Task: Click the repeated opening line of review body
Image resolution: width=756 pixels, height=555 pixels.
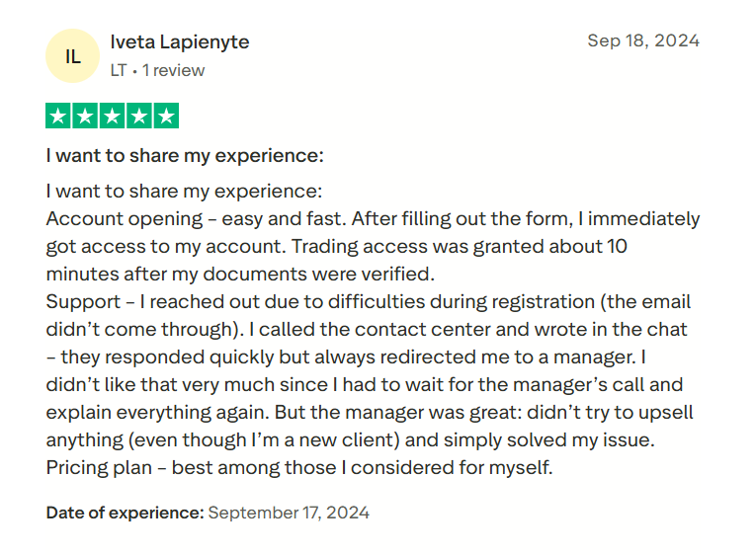Action: pyautogui.click(x=185, y=190)
